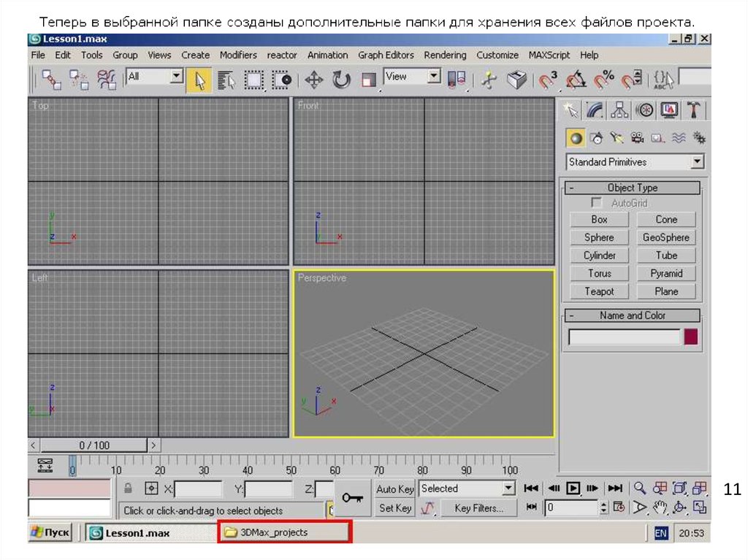748x560 pixels.
Task: Switch to the Hierarchy panel tab
Action: coord(620,110)
